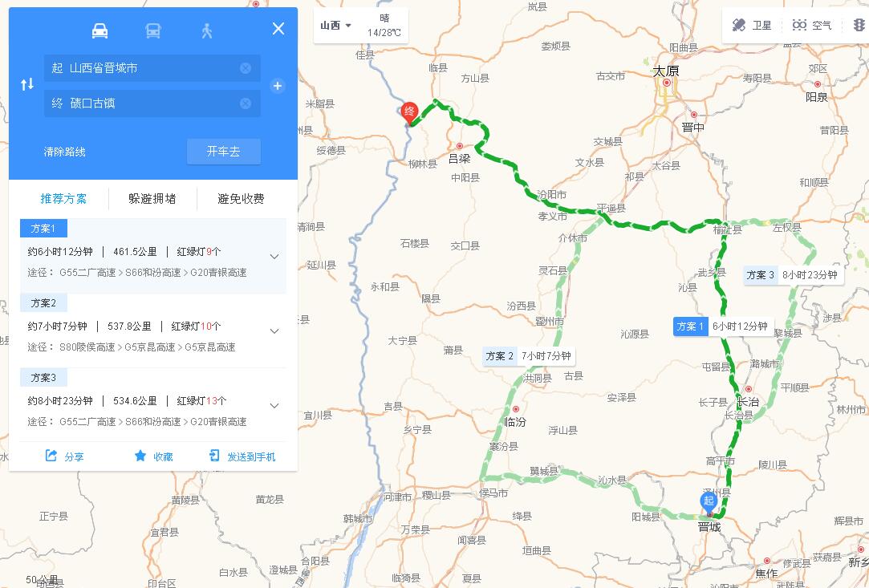Viewport: 869px width, 588px height.
Task: Click the 开车去 button
Action: tap(223, 152)
